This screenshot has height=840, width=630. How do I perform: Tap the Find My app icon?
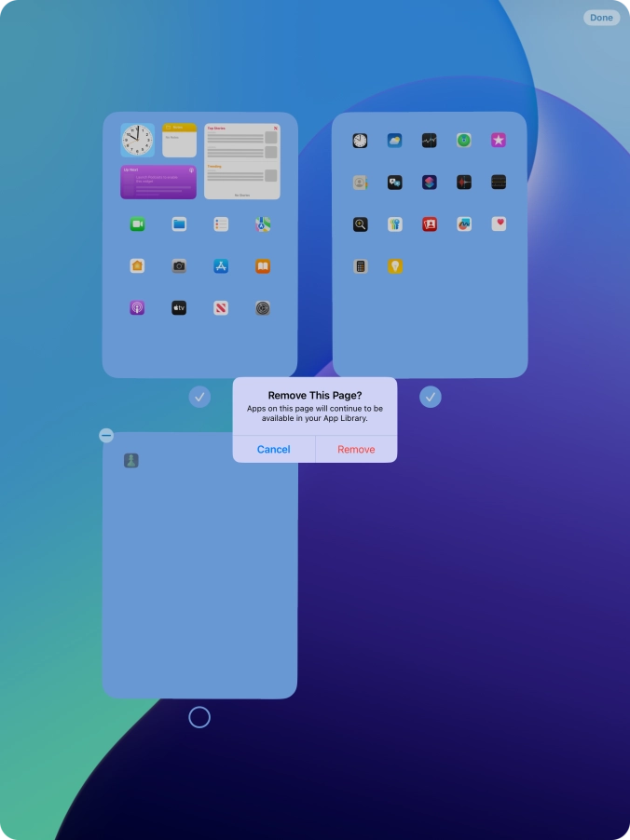(x=464, y=141)
